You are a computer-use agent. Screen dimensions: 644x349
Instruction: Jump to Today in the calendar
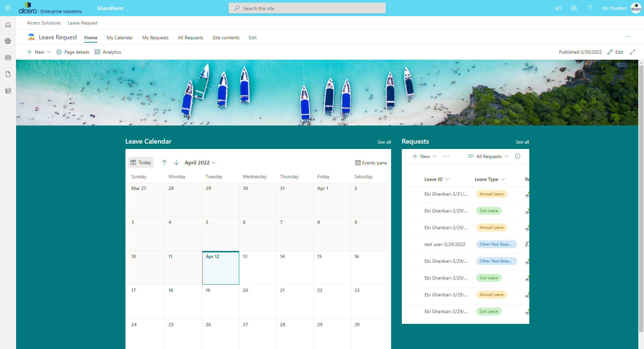141,162
